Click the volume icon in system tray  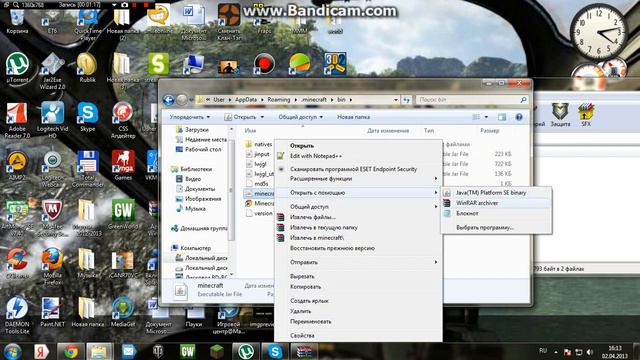(589, 352)
